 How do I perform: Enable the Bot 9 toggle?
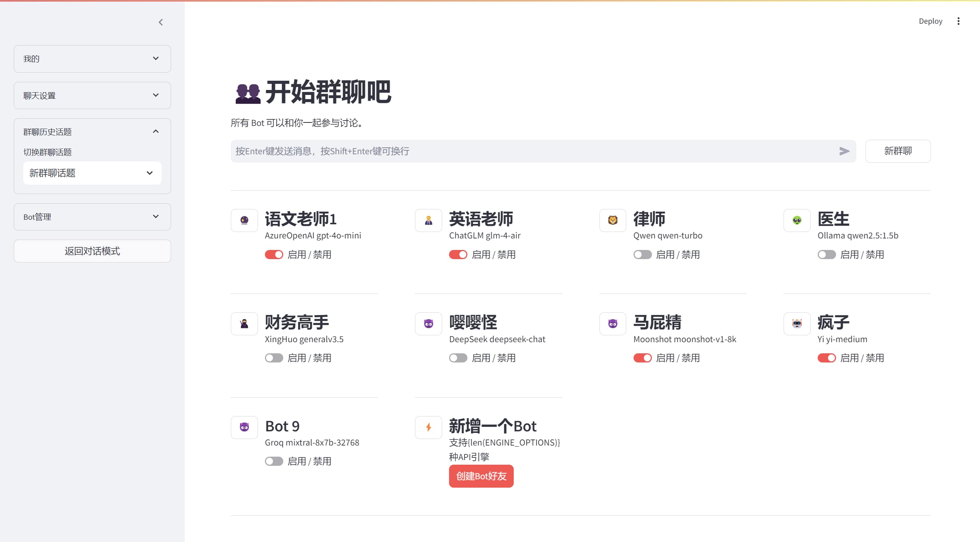(274, 461)
